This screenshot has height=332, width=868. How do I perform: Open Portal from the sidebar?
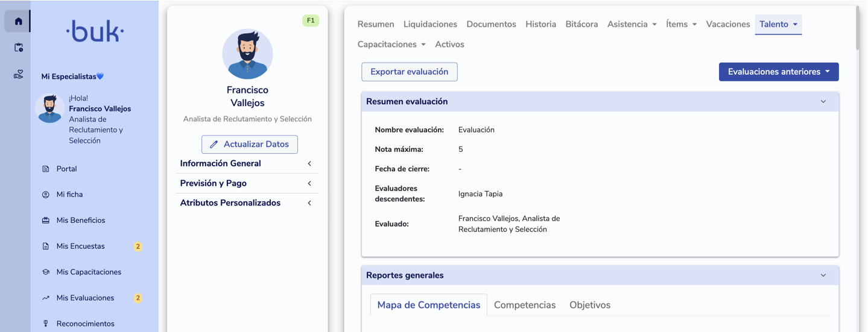click(x=66, y=169)
